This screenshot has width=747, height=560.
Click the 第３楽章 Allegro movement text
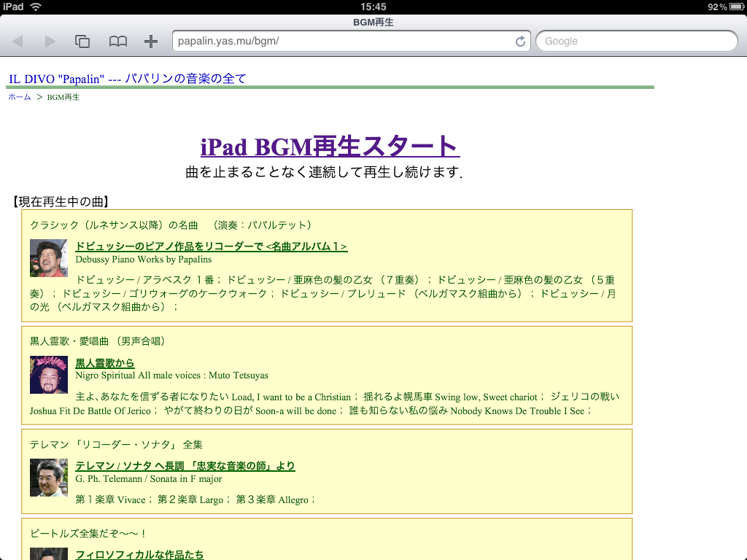(x=272, y=499)
